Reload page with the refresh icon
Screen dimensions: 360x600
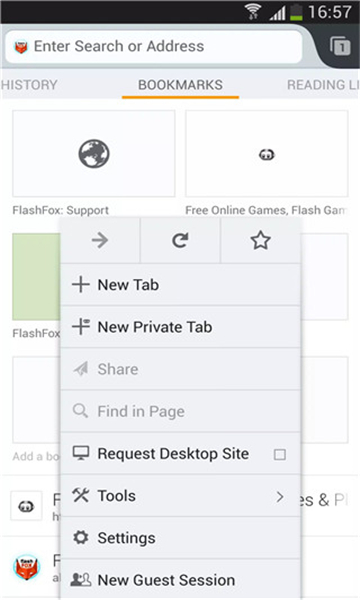[x=180, y=240]
